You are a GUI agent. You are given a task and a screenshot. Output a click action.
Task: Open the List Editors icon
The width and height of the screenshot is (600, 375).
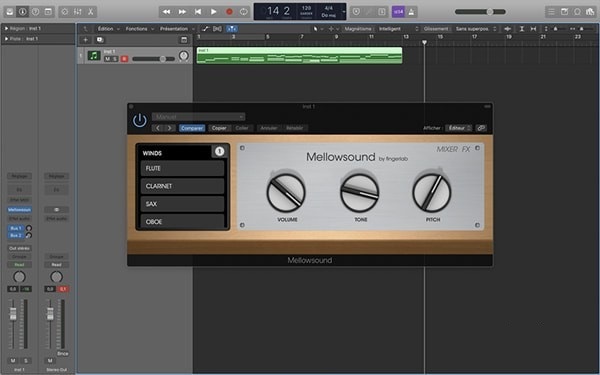[x=551, y=12]
